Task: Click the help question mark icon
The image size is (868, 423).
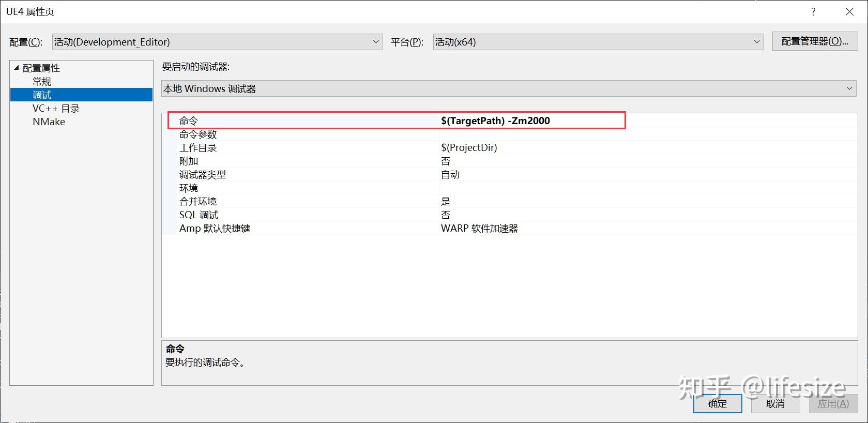Action: (x=813, y=11)
